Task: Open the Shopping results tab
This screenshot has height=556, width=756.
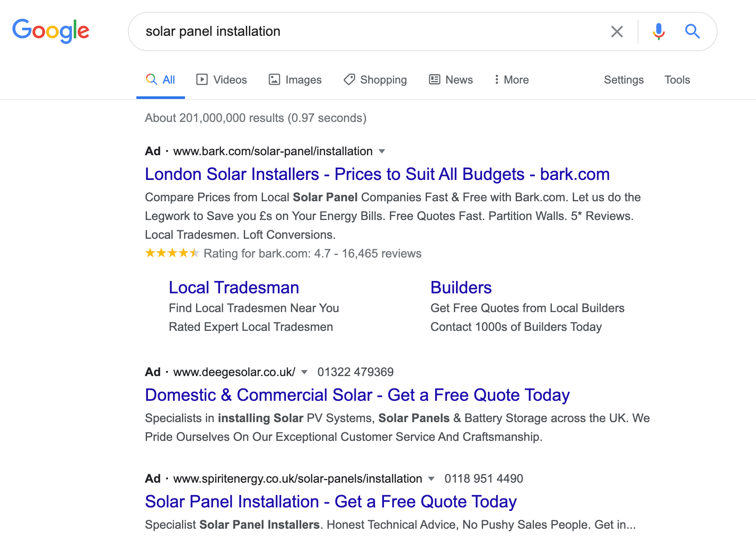Action: pos(375,80)
